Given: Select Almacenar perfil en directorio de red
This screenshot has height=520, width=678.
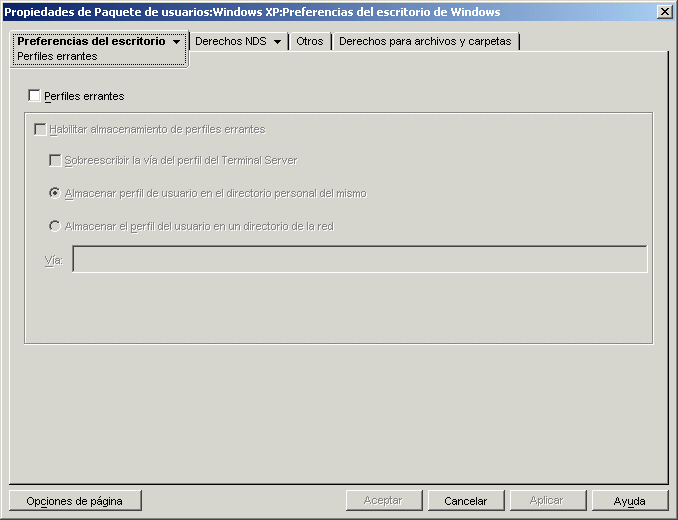Looking at the screenshot, I should coord(55,226).
